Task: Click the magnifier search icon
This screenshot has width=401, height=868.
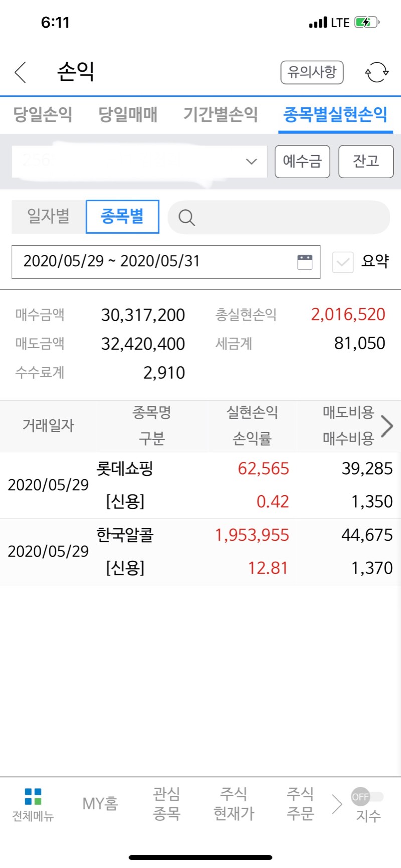Action: 187,218
